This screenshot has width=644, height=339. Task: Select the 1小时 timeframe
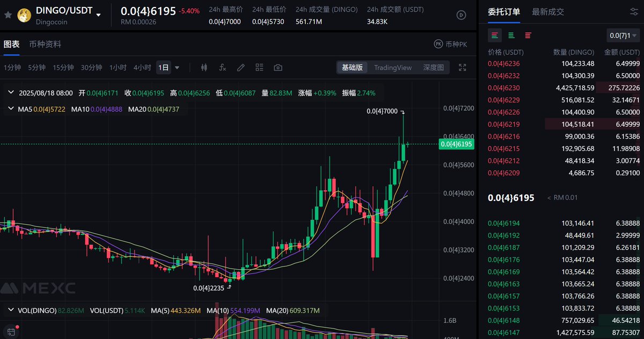[x=118, y=68]
